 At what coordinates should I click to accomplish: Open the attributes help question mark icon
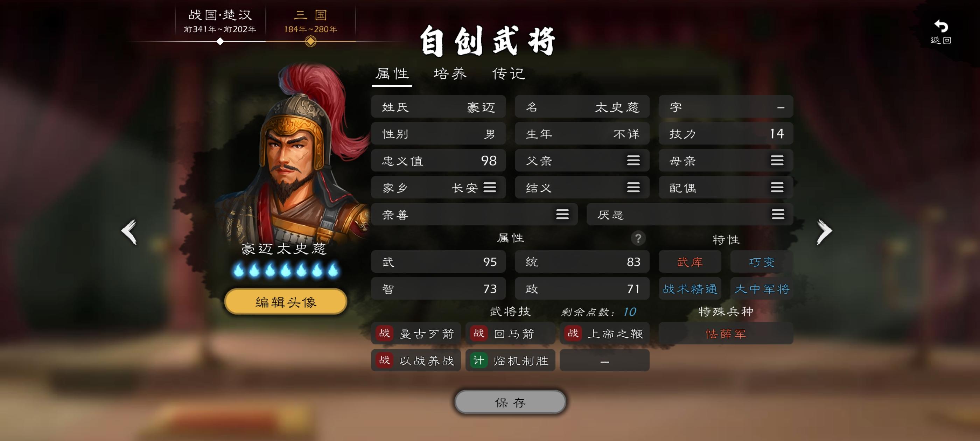point(638,238)
